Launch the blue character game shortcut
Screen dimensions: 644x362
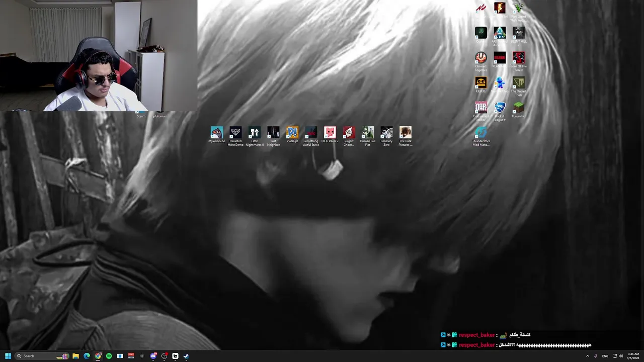pos(500,84)
